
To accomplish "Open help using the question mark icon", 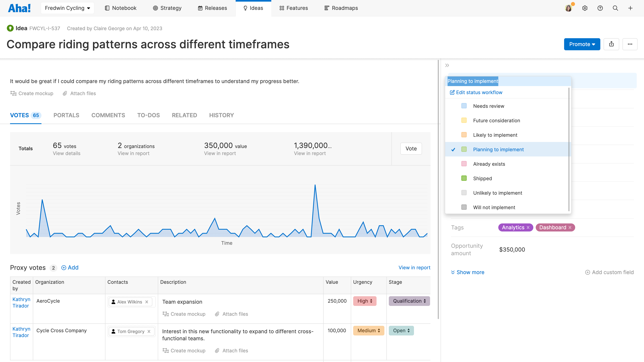I will tap(600, 8).
